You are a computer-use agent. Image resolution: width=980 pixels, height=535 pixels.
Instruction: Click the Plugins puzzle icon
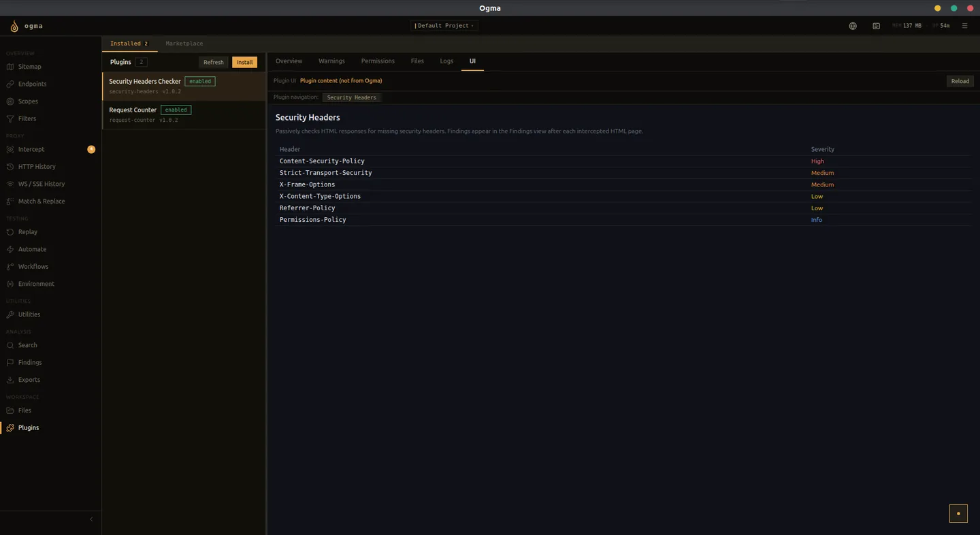[10, 427]
